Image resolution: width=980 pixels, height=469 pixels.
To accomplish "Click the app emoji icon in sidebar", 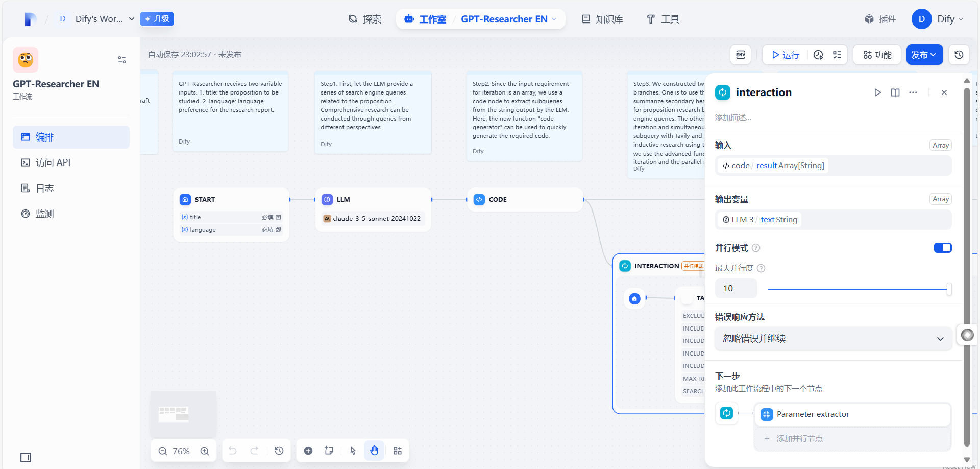I will click(x=26, y=60).
